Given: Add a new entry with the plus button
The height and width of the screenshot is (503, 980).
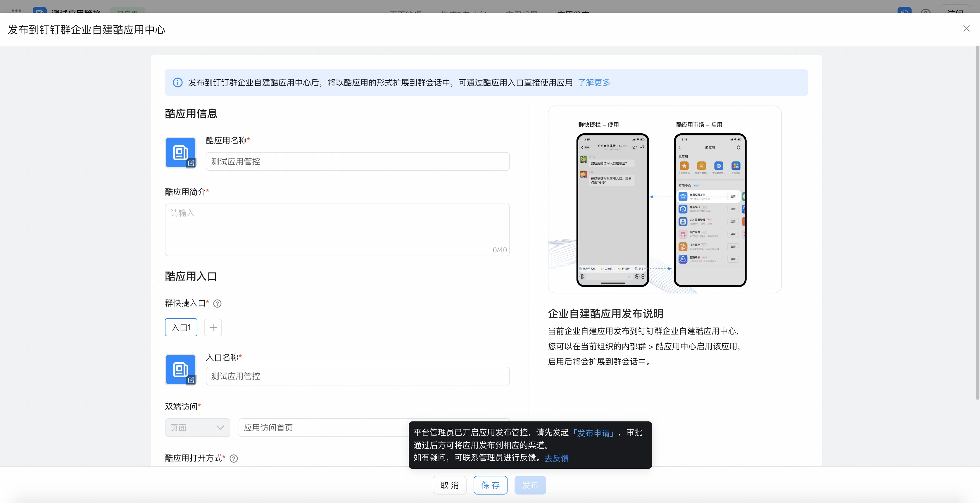Looking at the screenshot, I should (213, 327).
